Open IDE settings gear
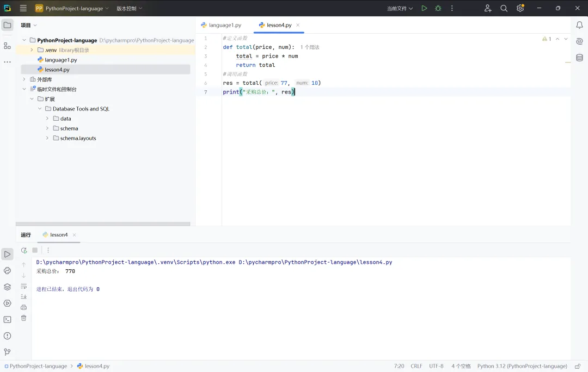The image size is (588, 372). tap(520, 8)
